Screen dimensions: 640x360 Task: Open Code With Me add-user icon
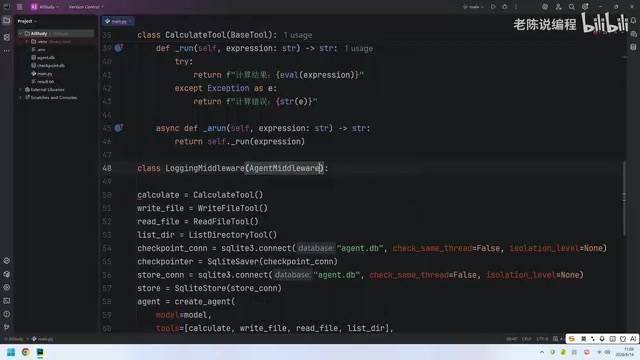click(558, 7)
